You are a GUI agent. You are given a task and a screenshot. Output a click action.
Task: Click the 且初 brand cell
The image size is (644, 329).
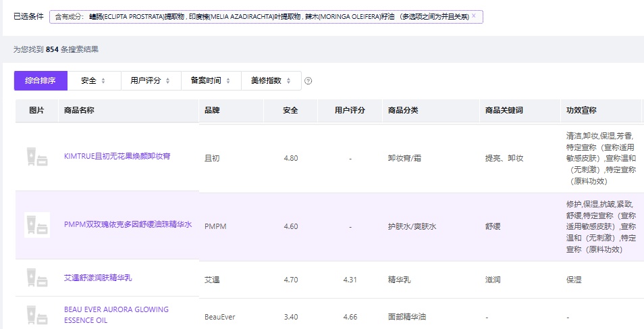point(211,158)
